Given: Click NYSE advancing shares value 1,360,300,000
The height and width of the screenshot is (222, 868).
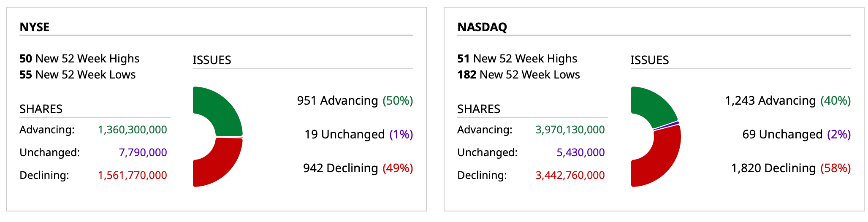Looking at the screenshot, I should click(x=133, y=130).
